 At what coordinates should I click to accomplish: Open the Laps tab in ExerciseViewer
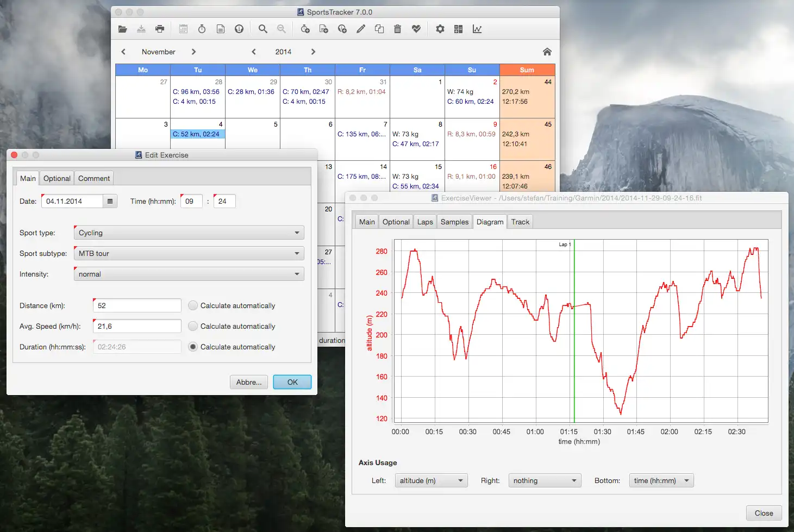[425, 222]
